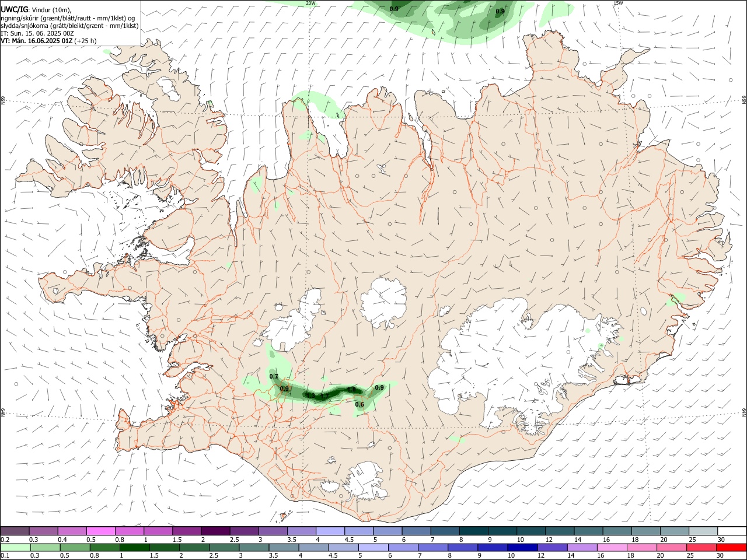
Task: Click rain legend swatch between 0.5 and 0.8
Action: click(x=75, y=548)
